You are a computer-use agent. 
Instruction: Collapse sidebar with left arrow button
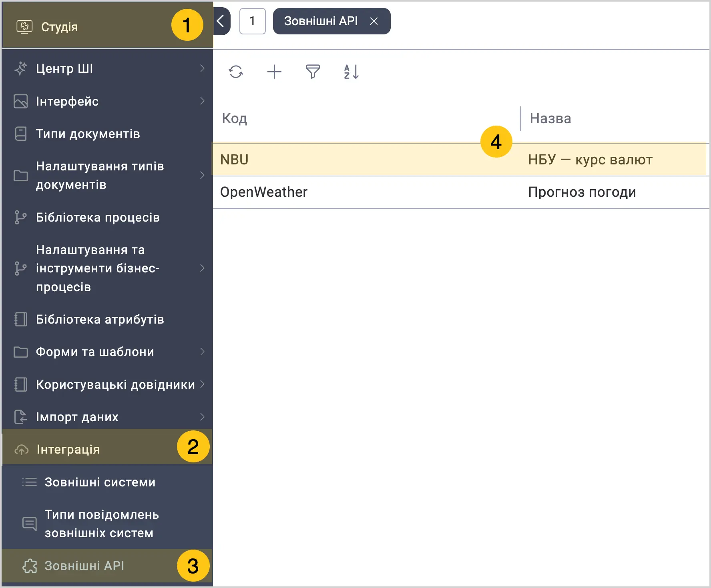221,21
